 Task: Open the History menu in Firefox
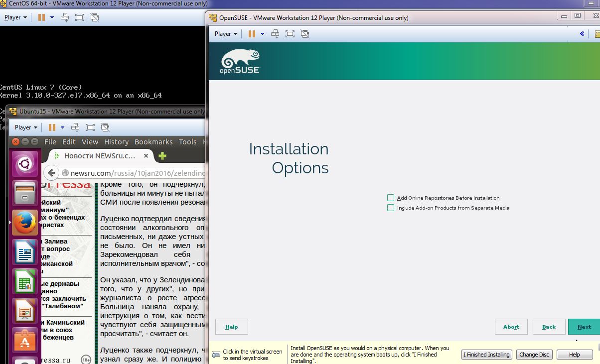click(x=116, y=142)
